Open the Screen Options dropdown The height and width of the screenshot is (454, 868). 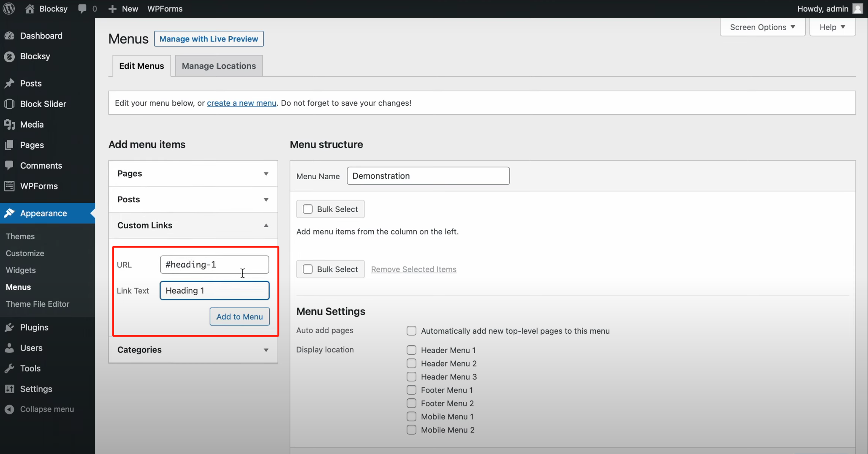pos(762,27)
